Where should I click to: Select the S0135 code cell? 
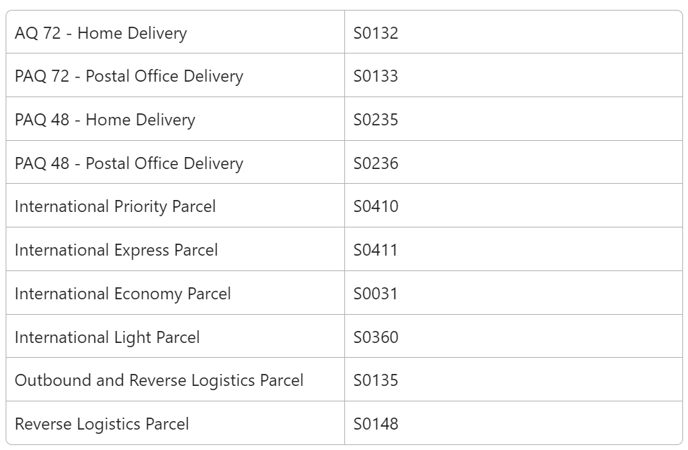click(513, 379)
